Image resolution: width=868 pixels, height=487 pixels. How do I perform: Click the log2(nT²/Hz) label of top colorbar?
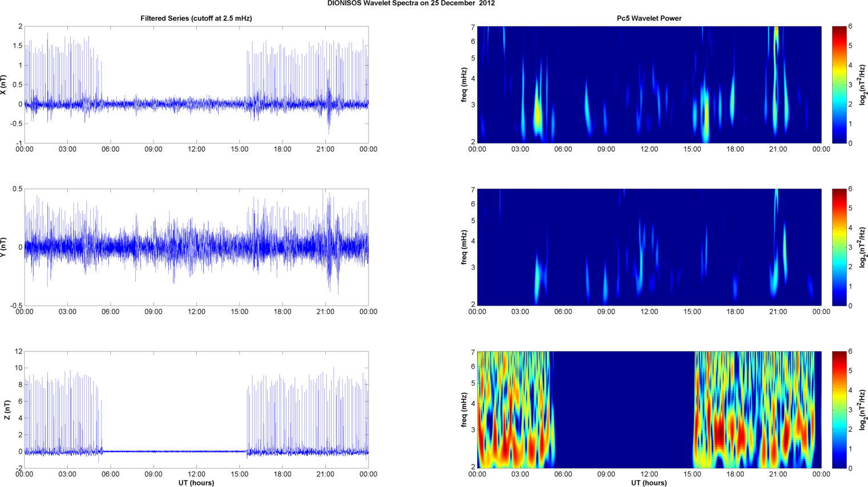[x=863, y=84]
